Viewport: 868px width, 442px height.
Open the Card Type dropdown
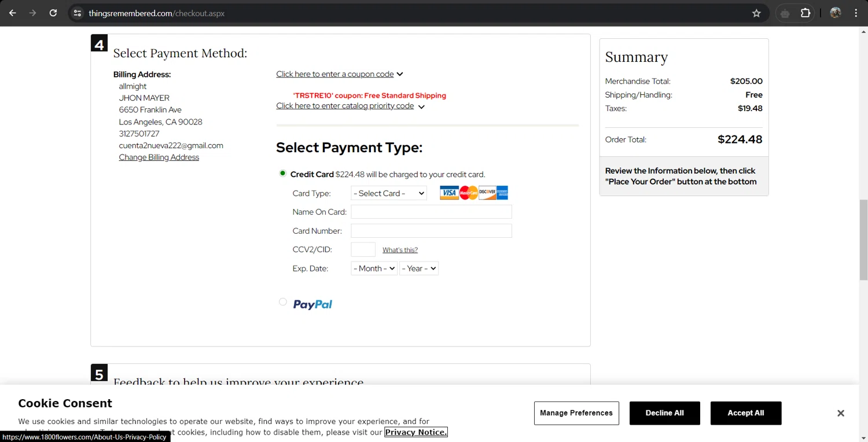coord(389,193)
